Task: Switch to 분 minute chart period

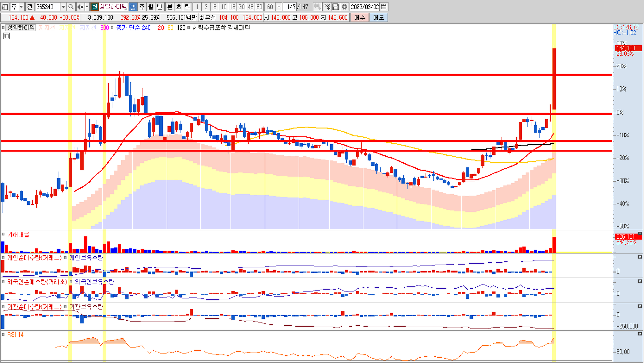Action: [170, 7]
